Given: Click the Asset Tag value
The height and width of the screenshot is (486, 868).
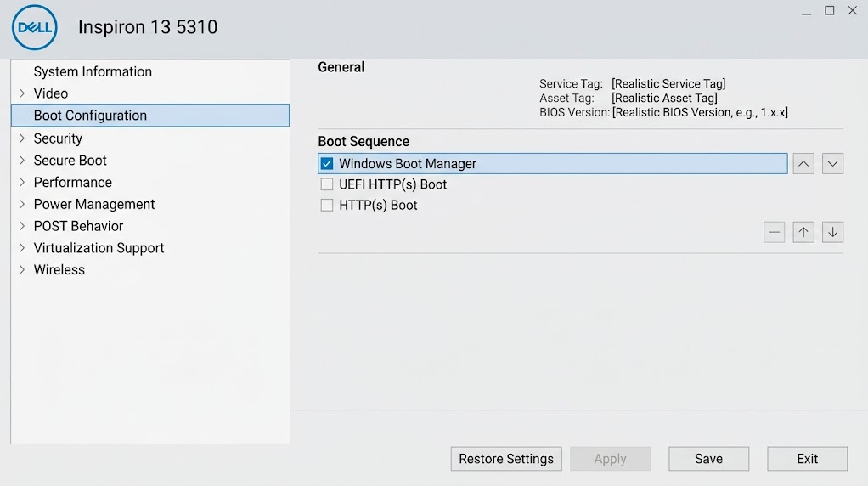Looking at the screenshot, I should 664,98.
